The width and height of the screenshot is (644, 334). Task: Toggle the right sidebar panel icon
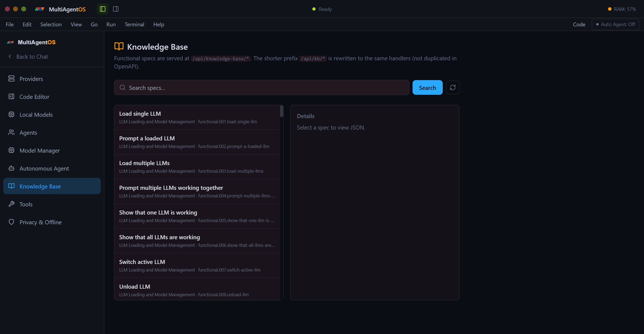coord(116,9)
